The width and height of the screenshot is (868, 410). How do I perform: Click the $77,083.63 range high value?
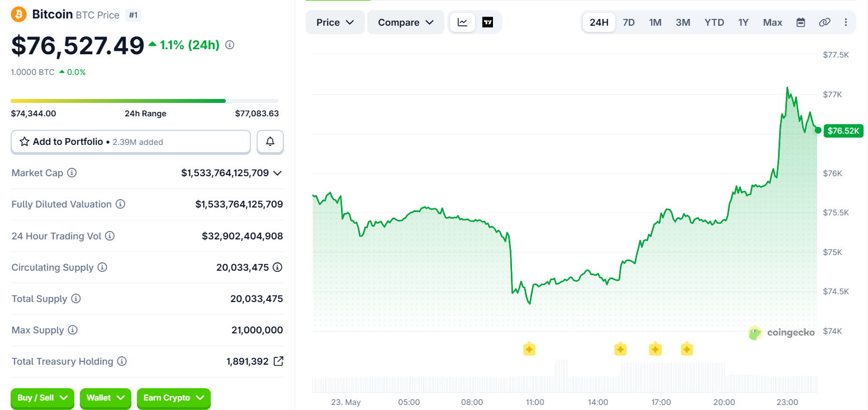pos(257,114)
